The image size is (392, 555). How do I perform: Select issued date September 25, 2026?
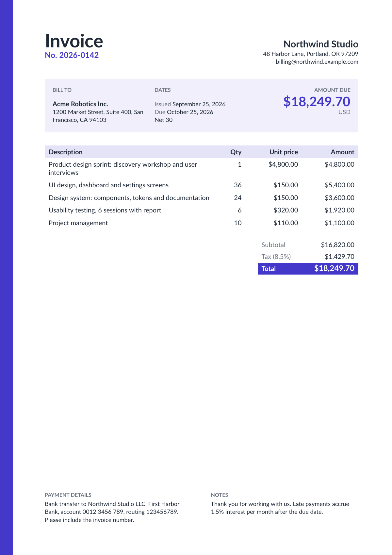coord(199,104)
